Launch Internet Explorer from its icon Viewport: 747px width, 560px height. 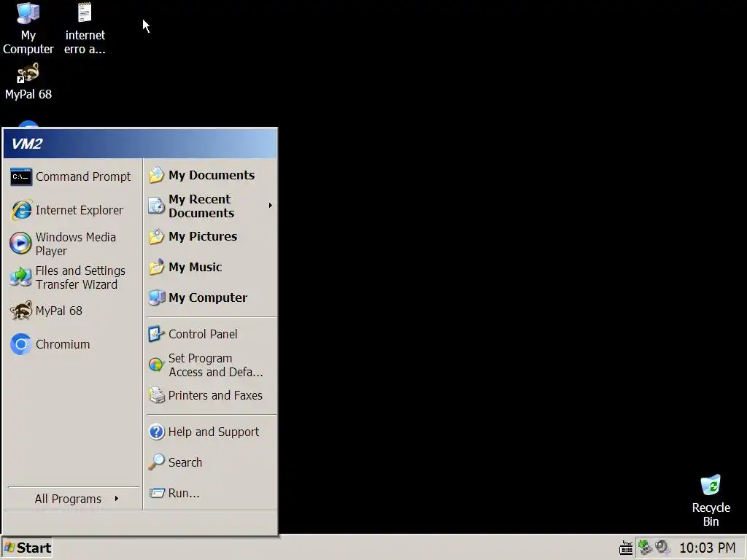[x=21, y=210]
